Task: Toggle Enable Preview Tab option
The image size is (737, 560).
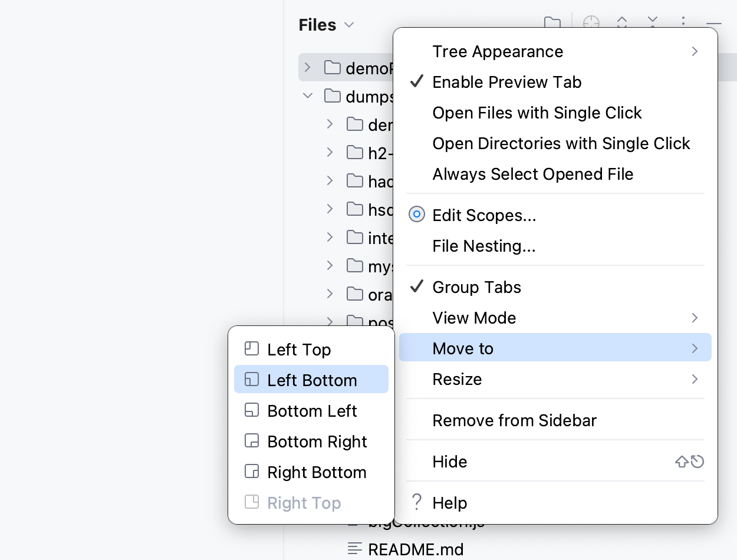Action: point(507,82)
